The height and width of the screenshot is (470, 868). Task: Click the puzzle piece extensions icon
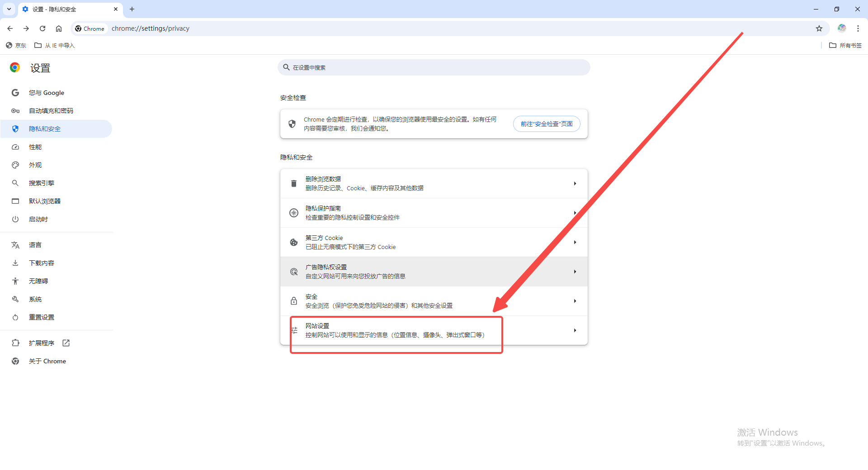pyautogui.click(x=15, y=343)
